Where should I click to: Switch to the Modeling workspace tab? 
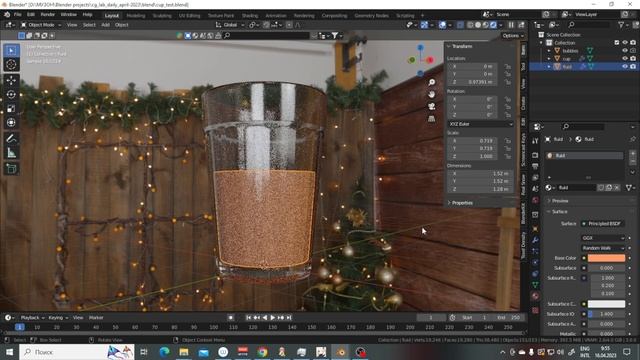coord(136,16)
